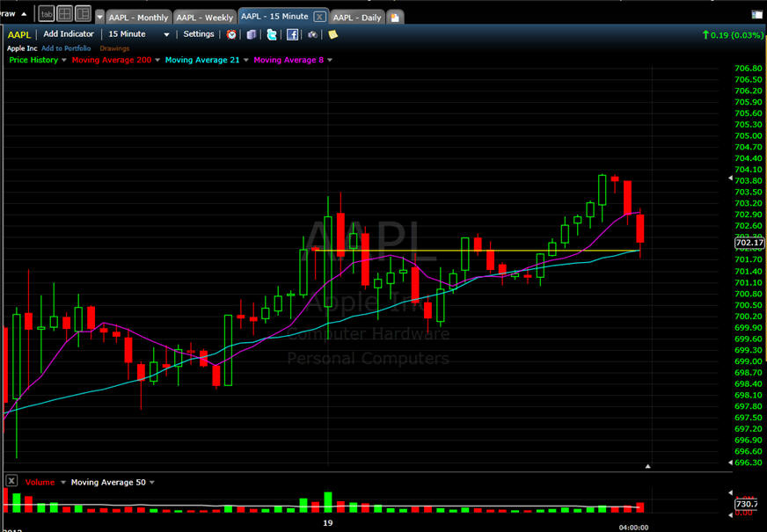The image size is (767, 532).
Task: Click the stacked pages icon beside alarm
Action: (252, 34)
